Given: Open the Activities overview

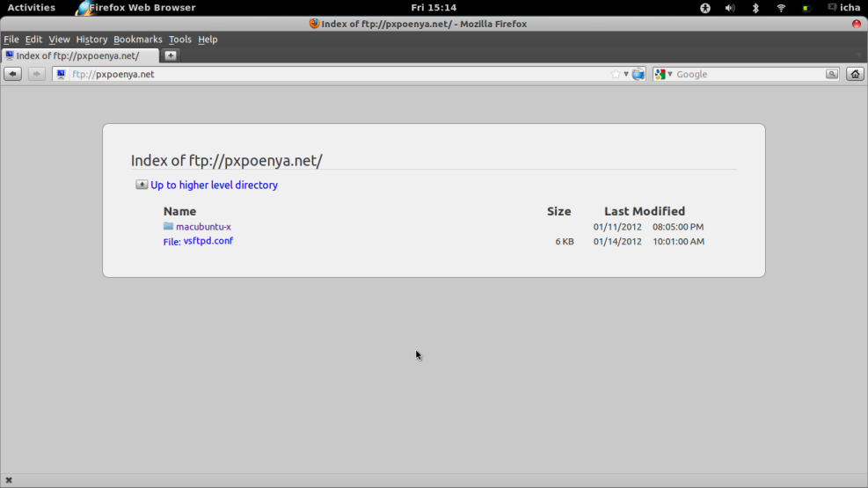Looking at the screenshot, I should (31, 8).
